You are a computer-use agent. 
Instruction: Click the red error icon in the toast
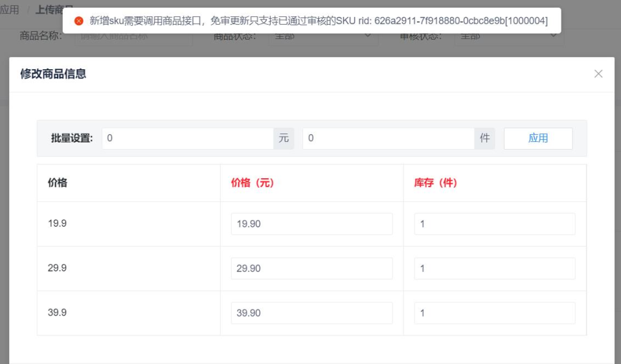coord(79,21)
